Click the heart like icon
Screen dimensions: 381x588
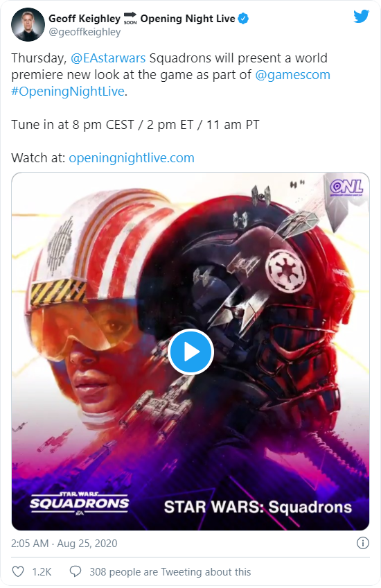click(18, 571)
